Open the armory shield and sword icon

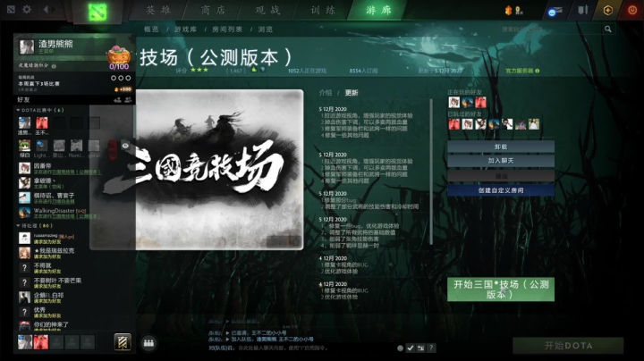pos(582,10)
